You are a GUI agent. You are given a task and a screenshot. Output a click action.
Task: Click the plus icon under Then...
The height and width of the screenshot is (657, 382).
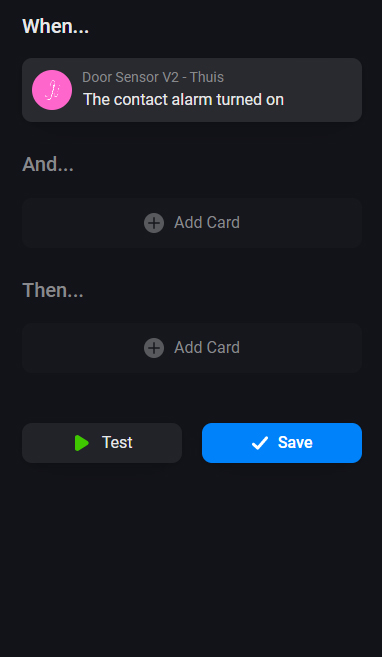coord(154,348)
